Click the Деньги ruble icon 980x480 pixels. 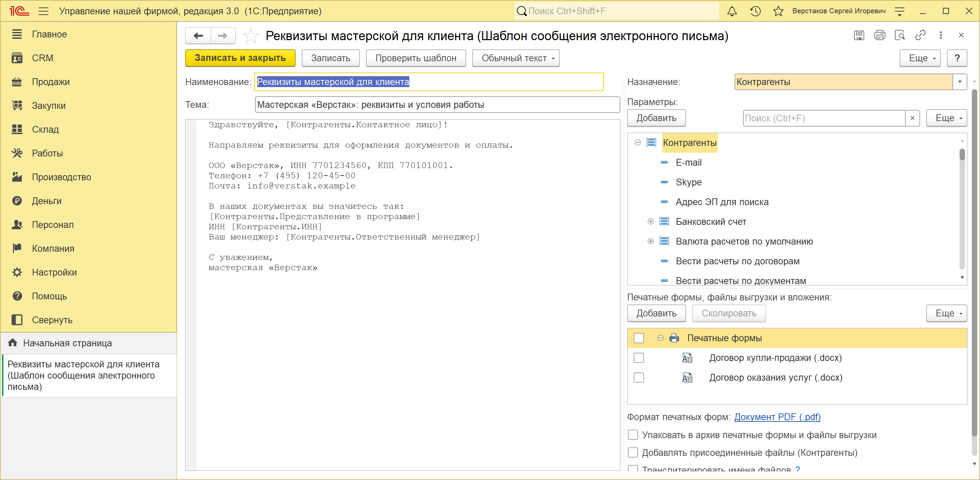point(17,201)
